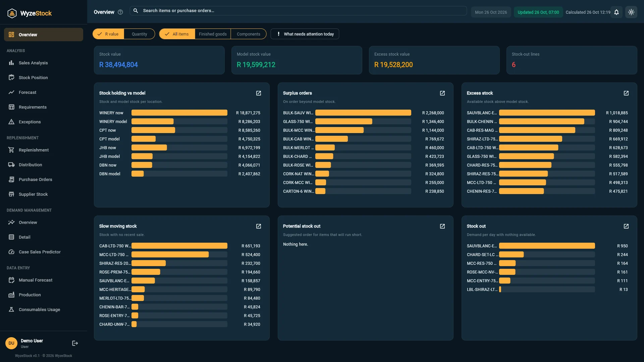Click the logout icon beside Demo User

point(75,343)
